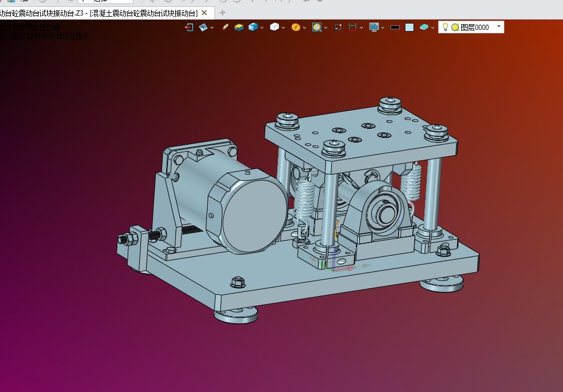Viewport: 563px width, 392px height.
Task: Click the red exit arrow icon
Action: tap(189, 27)
